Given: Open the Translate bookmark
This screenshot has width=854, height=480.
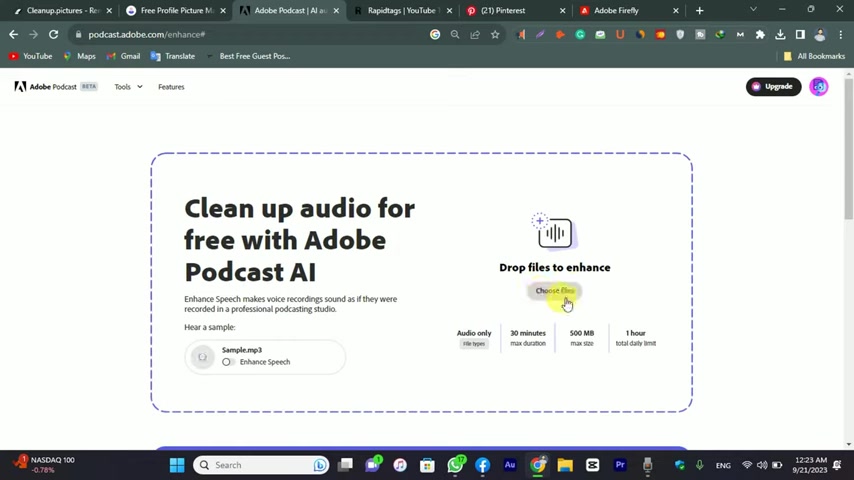Looking at the screenshot, I should pos(173,56).
